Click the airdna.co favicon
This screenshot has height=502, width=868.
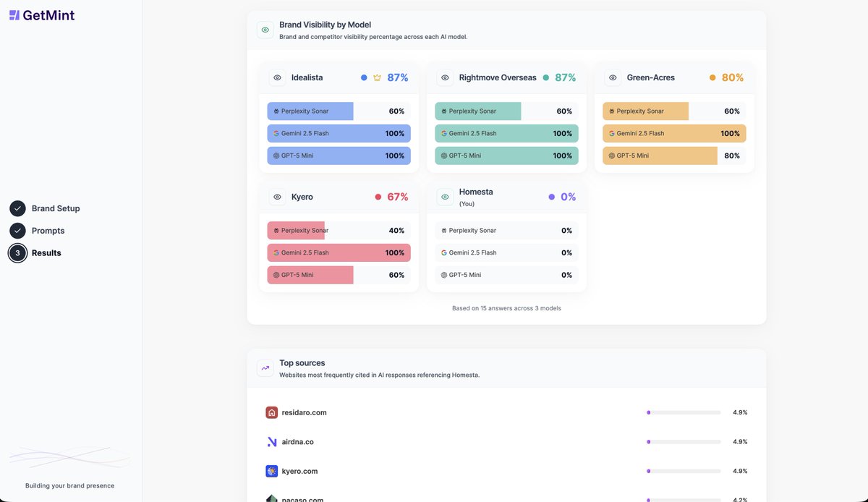[271, 442]
